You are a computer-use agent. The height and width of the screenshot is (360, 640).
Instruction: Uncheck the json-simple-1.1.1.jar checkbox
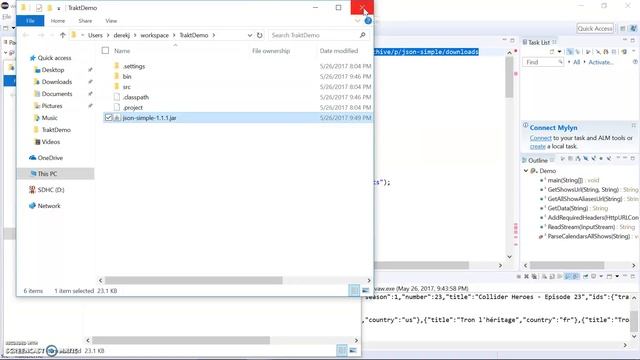point(108,118)
